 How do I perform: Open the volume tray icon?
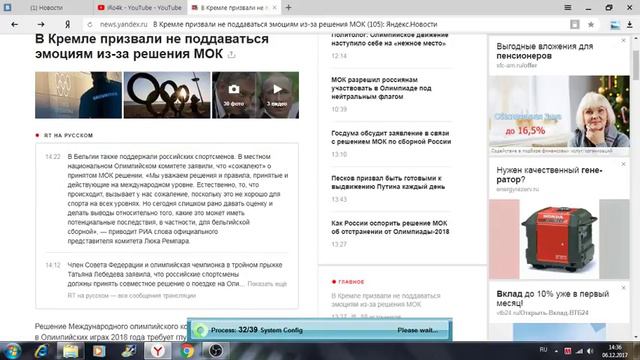click(x=590, y=351)
